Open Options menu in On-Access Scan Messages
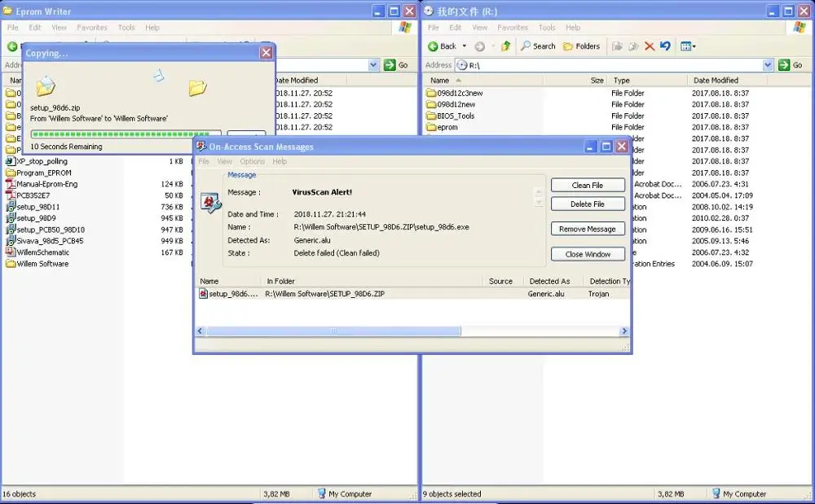Screen dimensions: 815x504 click(x=253, y=161)
